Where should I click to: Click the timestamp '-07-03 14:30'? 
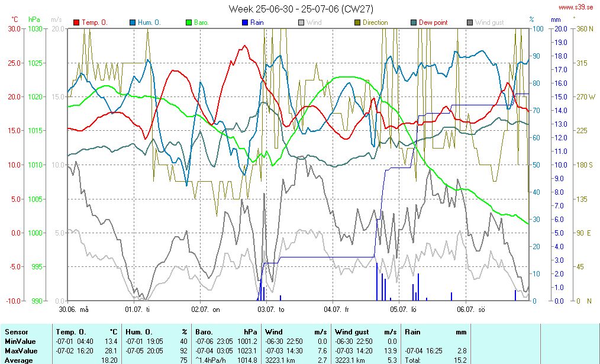tap(284, 351)
